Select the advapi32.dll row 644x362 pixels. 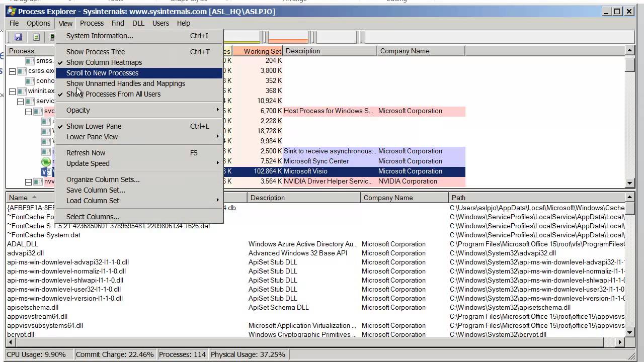(315, 253)
